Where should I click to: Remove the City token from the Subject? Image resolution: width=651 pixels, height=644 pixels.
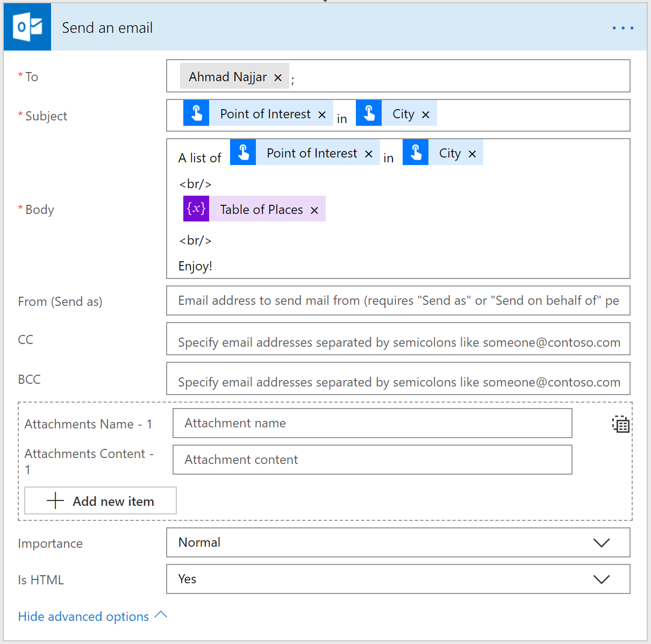[x=425, y=114]
